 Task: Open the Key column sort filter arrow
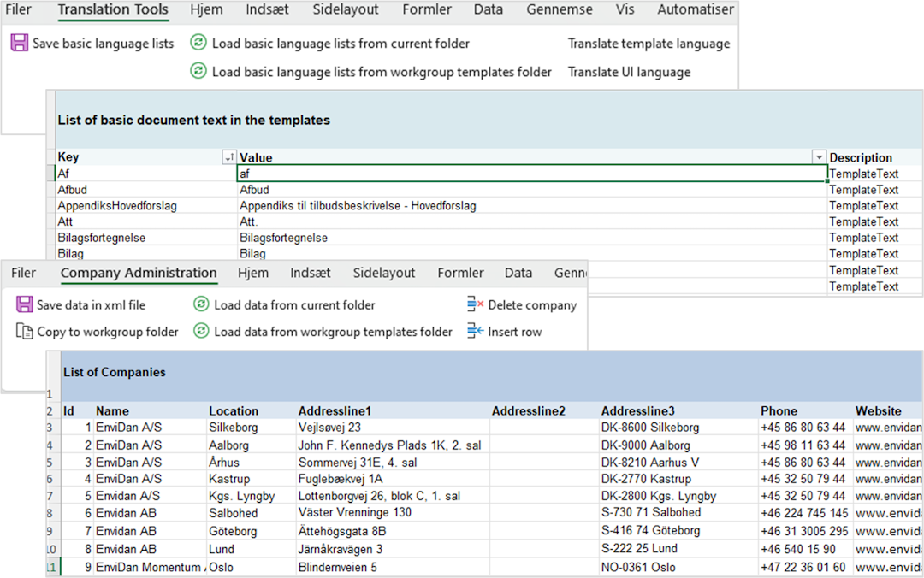pos(228,157)
